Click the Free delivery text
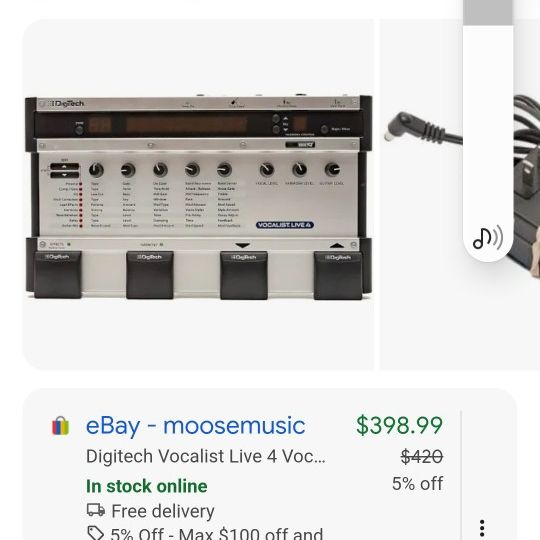Viewport: 540px width, 540px height. [x=163, y=511]
